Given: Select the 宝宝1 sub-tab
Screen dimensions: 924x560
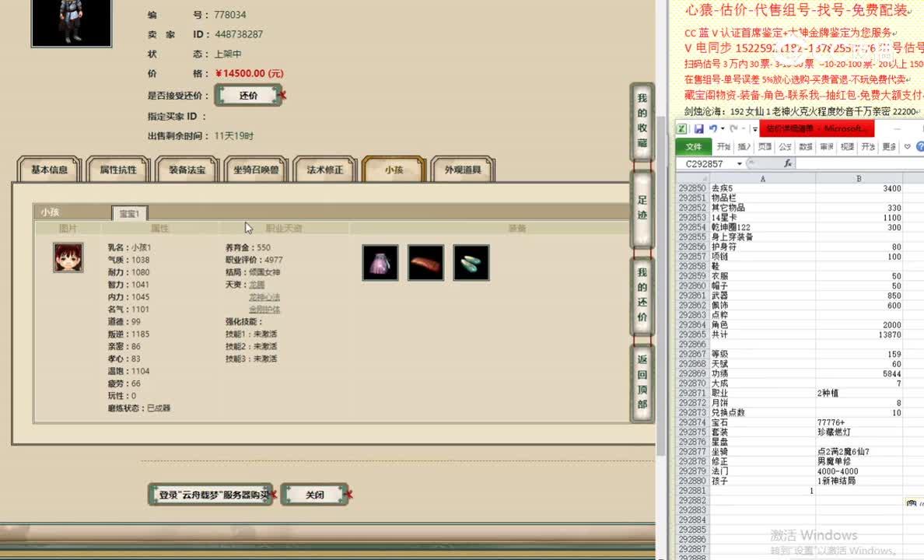Looking at the screenshot, I should (129, 212).
